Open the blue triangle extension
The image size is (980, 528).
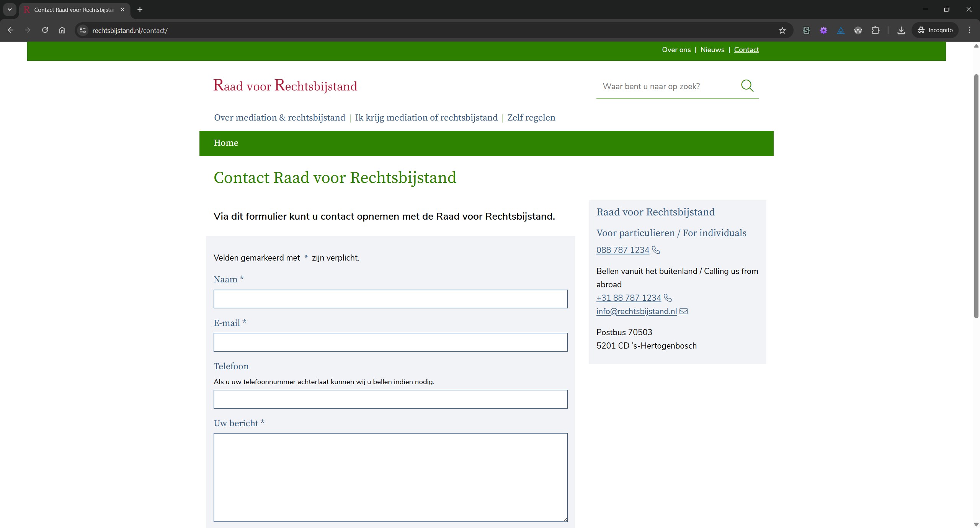(x=841, y=30)
